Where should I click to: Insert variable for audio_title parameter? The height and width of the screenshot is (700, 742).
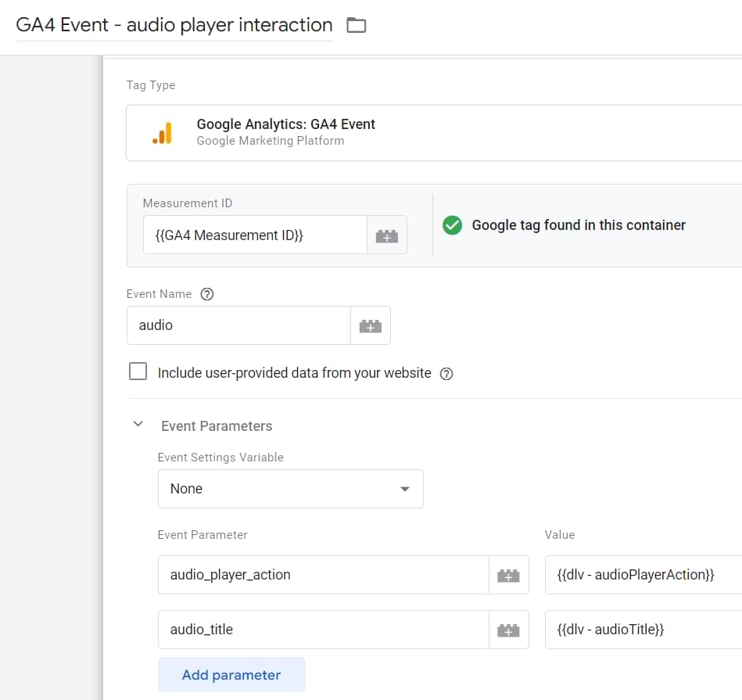coord(508,630)
